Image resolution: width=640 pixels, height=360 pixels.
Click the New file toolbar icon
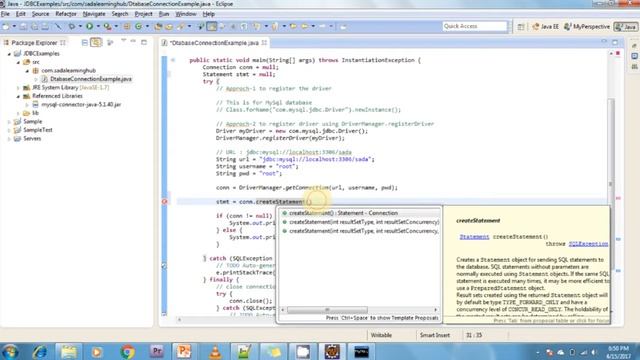pyautogui.click(x=6, y=27)
